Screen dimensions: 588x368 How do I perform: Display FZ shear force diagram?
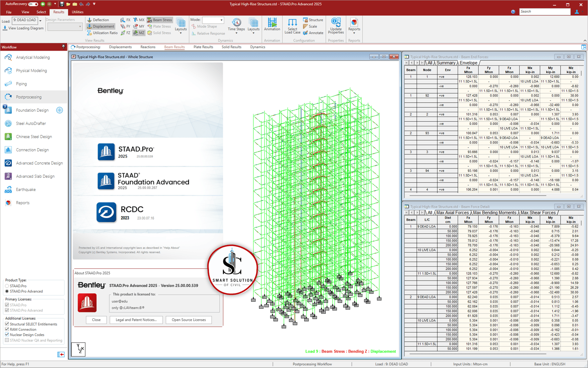[125, 33]
